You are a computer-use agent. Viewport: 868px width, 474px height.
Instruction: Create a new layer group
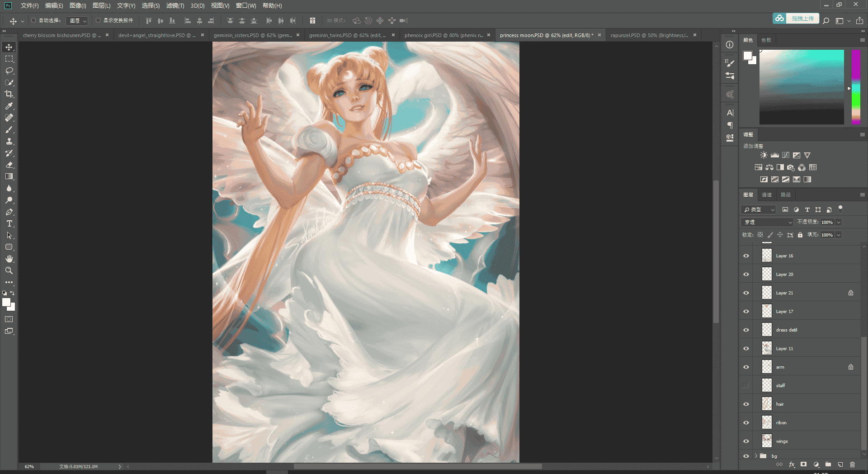pos(828,465)
